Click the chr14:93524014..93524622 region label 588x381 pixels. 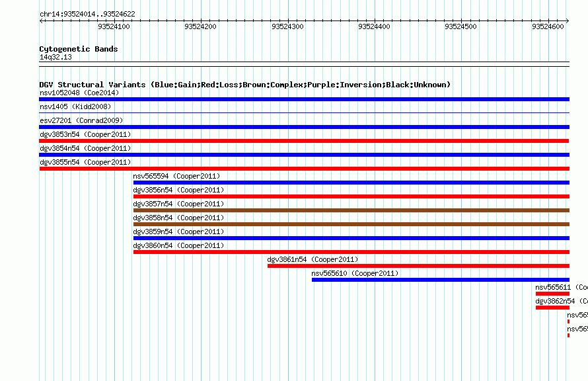point(87,15)
